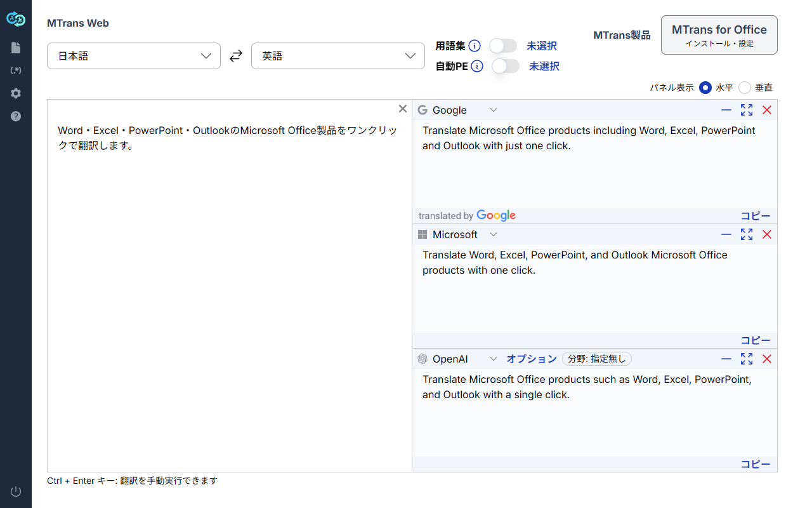Click the MTrans logo icon in sidebar
Screen dimensions: 812x508
pos(16,20)
